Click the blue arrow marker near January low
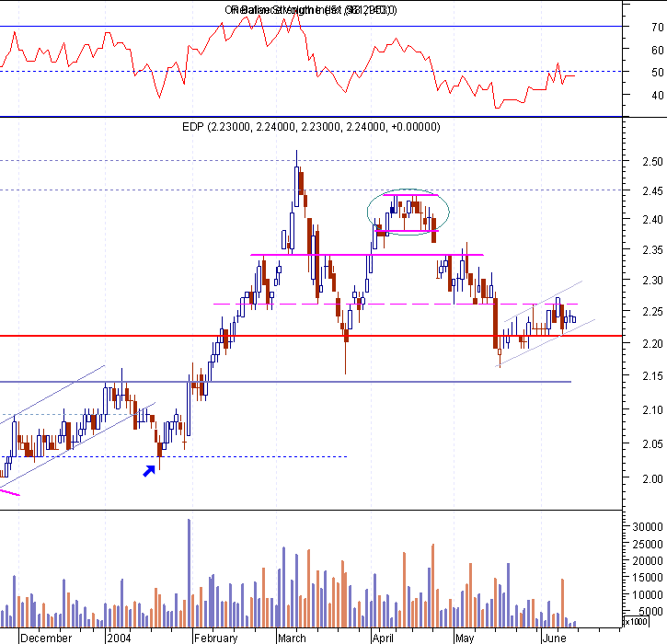This screenshot has height=644, width=667. 149,471
